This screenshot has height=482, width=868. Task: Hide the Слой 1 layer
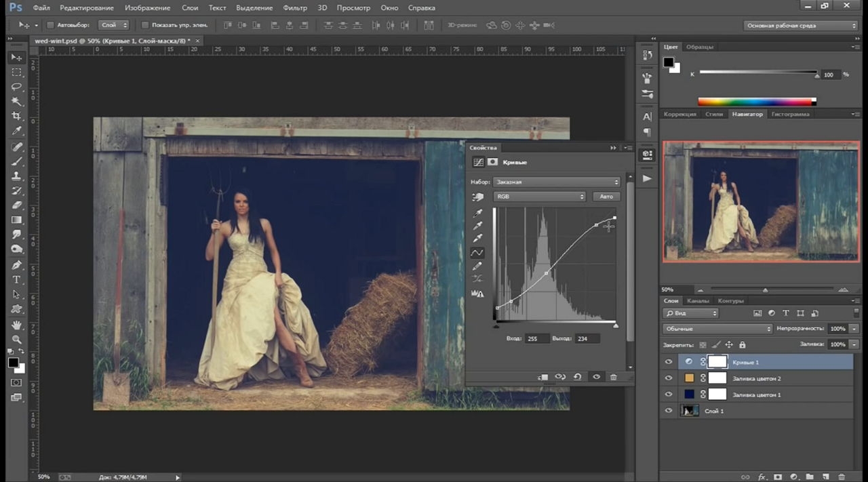tap(669, 411)
